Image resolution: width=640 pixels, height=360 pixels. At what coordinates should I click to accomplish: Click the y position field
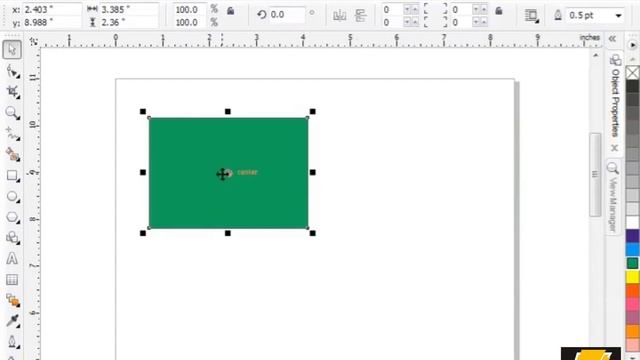pyautogui.click(x=52, y=22)
